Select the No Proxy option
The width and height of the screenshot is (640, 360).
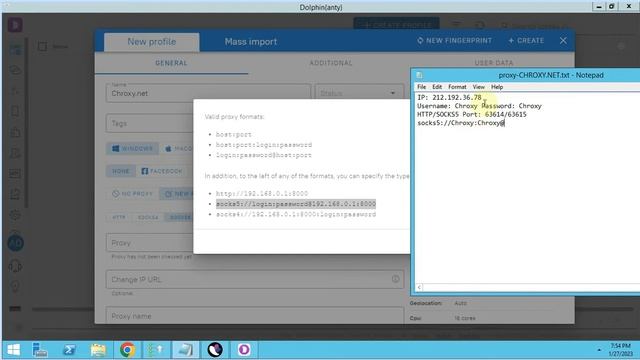pos(132,193)
